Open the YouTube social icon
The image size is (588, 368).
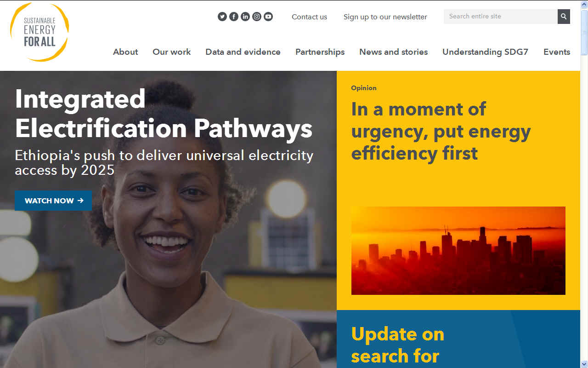tap(268, 17)
